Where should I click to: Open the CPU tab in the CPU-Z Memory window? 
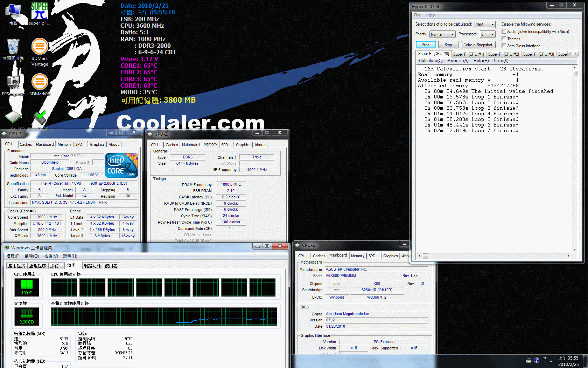154,145
